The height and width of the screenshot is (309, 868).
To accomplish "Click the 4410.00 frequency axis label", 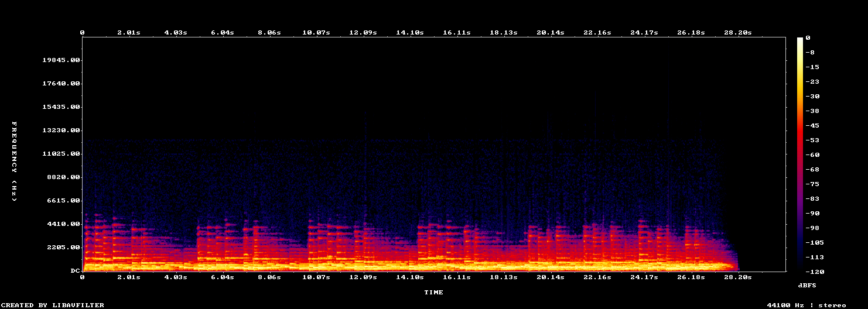I will pyautogui.click(x=64, y=224).
